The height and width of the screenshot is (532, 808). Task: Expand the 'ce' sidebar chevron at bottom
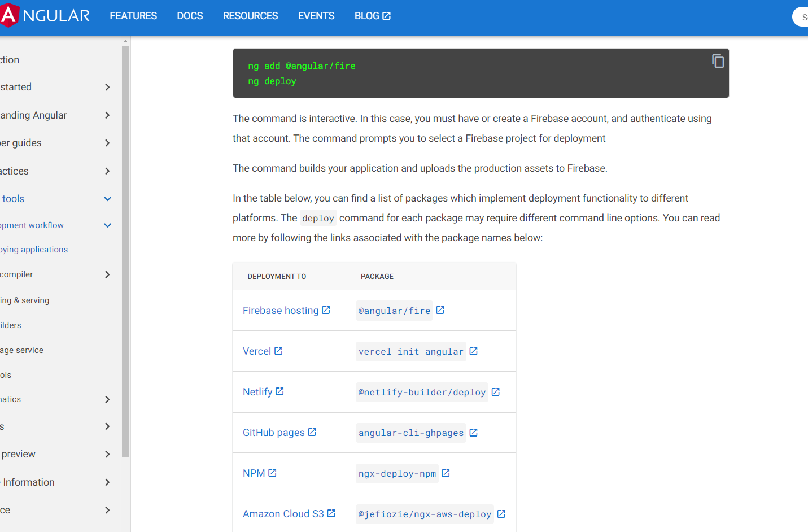tap(107, 510)
